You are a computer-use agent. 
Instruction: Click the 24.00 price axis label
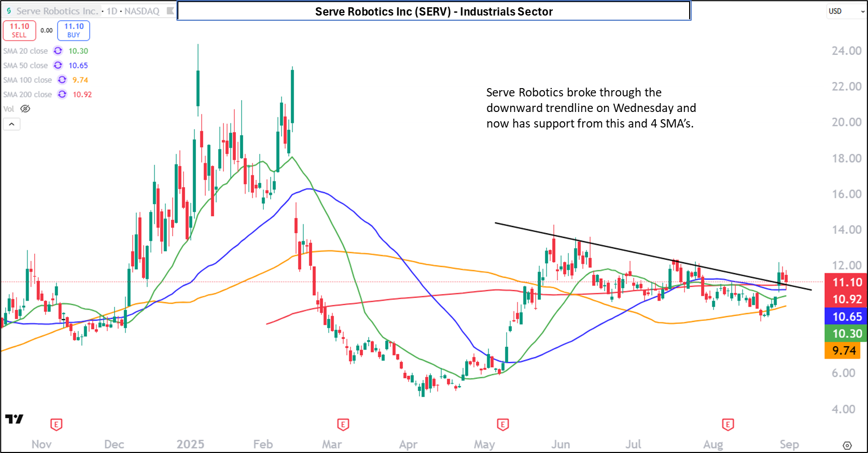tap(846, 51)
